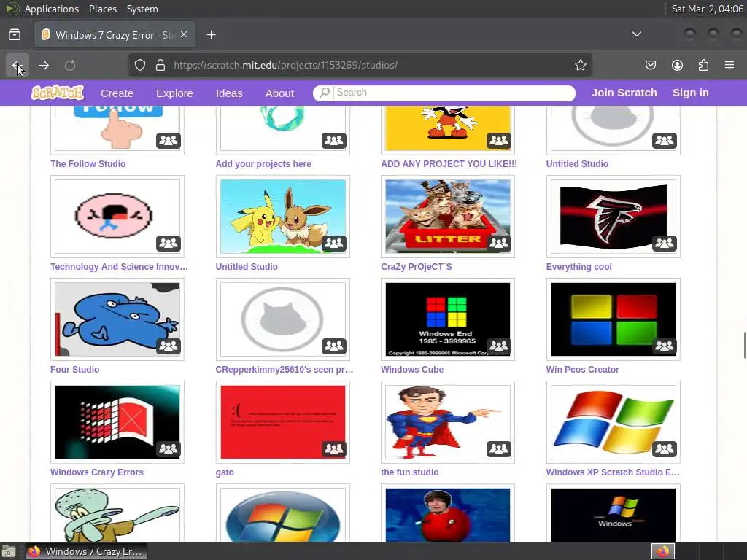Open the gato studio link
747x560 pixels.
(x=225, y=472)
